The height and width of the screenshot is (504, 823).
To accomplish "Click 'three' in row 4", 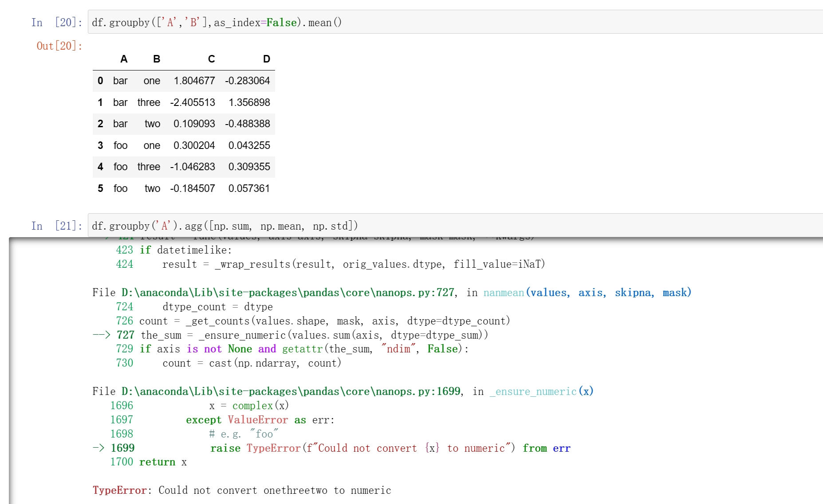I will pyautogui.click(x=149, y=167).
